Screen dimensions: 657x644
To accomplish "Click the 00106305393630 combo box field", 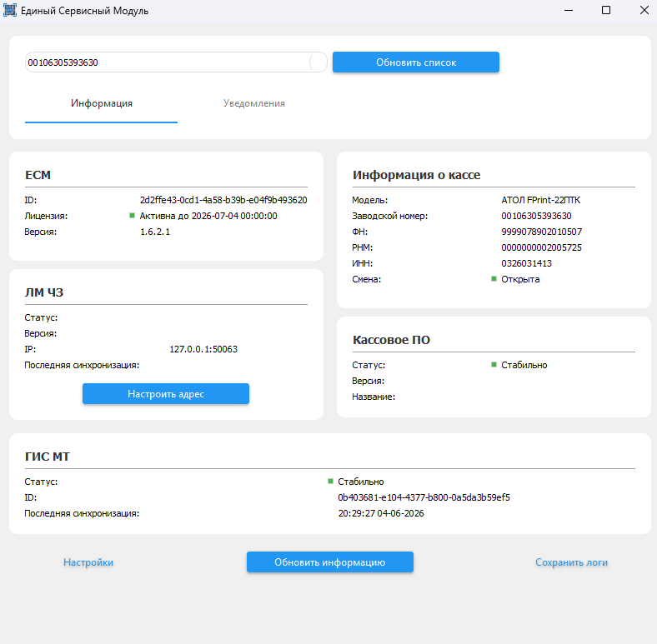I will click(176, 62).
